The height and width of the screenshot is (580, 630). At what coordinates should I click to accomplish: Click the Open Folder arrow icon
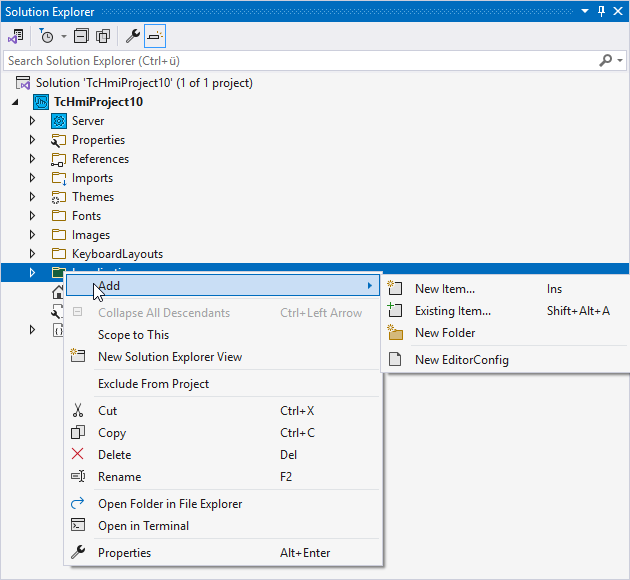[78, 503]
